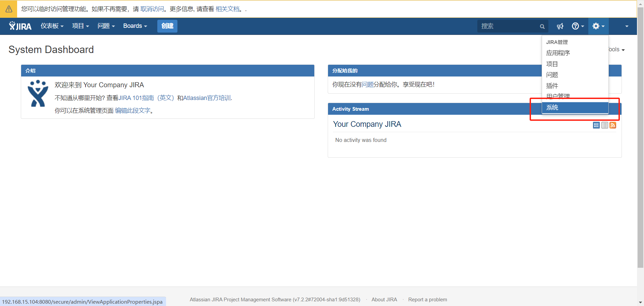This screenshot has width=644, height=306.
Task: Select 项目 in the admin menu
Action: point(575,64)
